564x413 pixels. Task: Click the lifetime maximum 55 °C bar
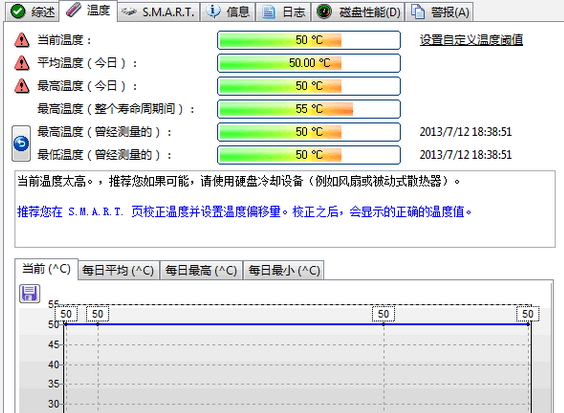pyautogui.click(x=309, y=109)
